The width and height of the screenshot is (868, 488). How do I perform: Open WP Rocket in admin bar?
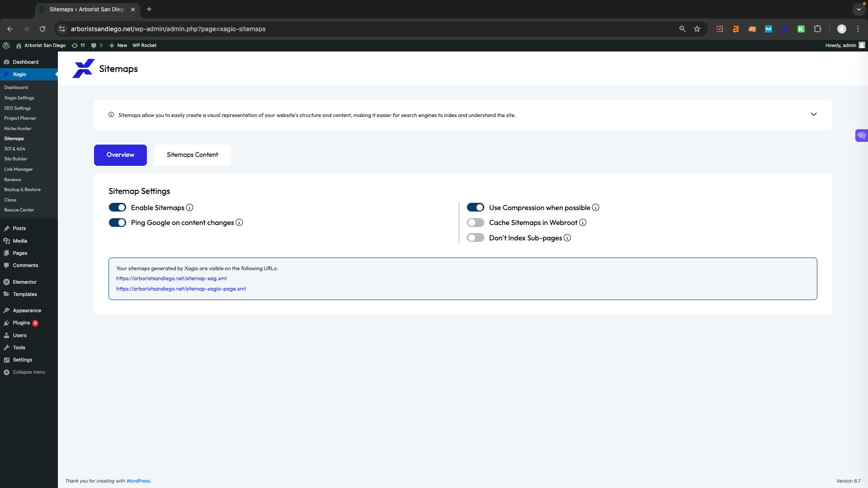tap(144, 45)
